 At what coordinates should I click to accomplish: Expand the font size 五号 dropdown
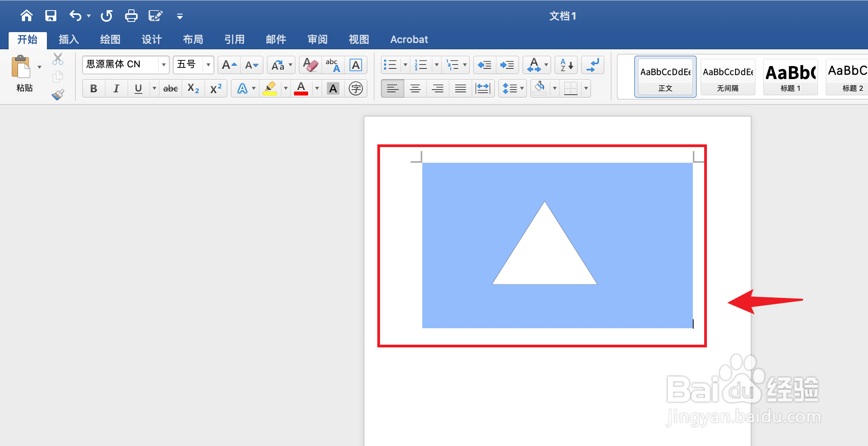(x=208, y=65)
